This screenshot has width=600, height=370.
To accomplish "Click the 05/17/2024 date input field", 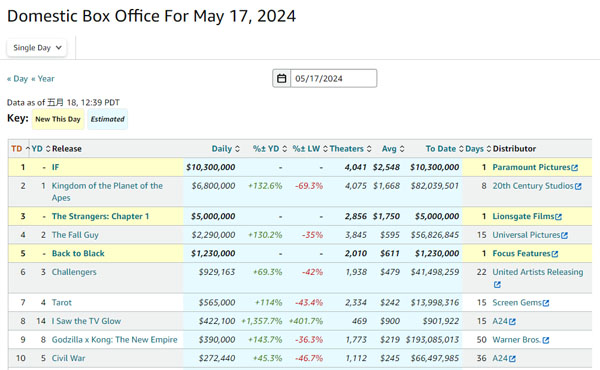I will 333,78.
